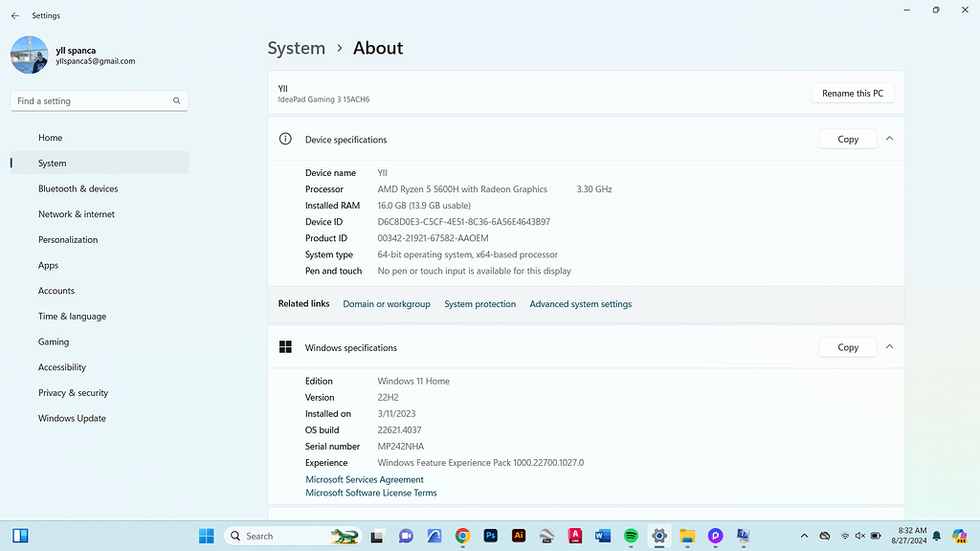Viewport: 980px width, 551px height.
Task: Collapse the Windows specifications section
Action: point(889,346)
